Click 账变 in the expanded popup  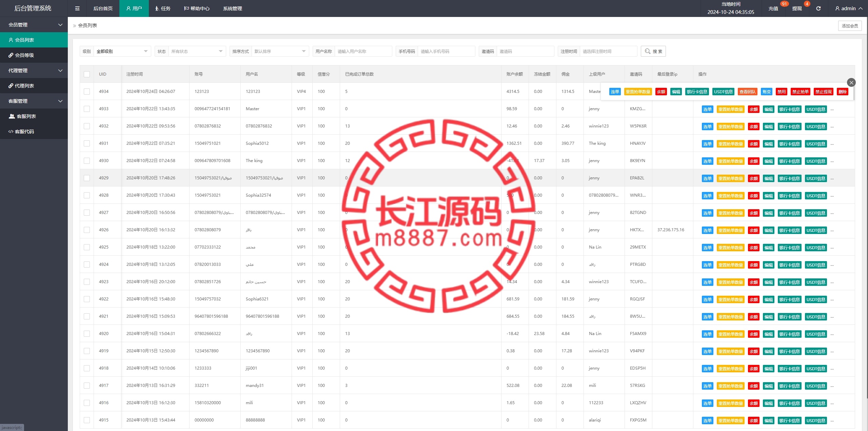(767, 92)
